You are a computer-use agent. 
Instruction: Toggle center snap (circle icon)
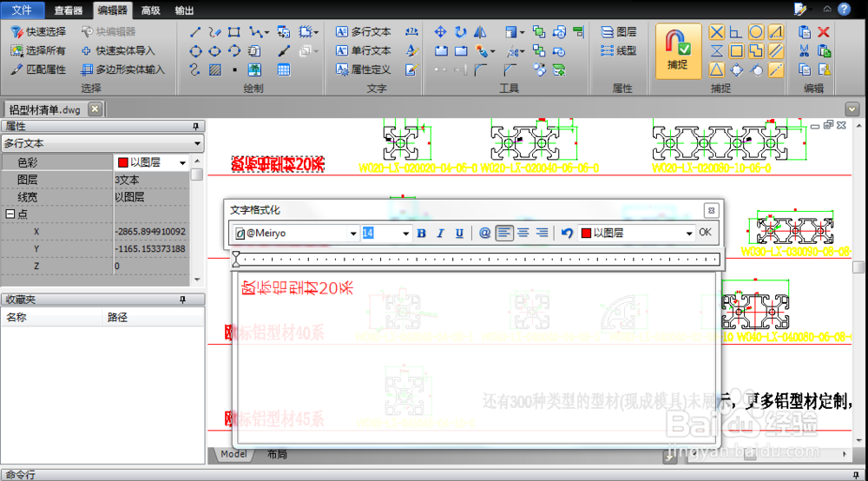(756, 32)
